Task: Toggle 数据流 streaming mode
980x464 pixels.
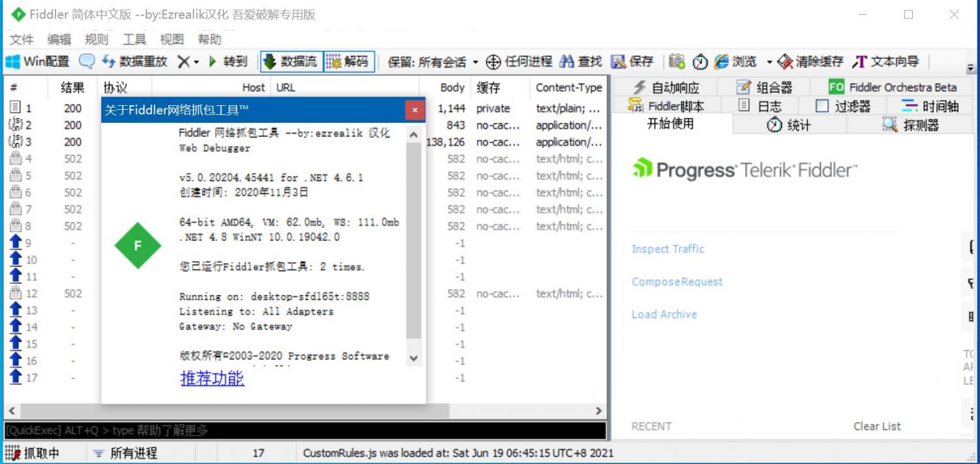Action: coord(290,62)
